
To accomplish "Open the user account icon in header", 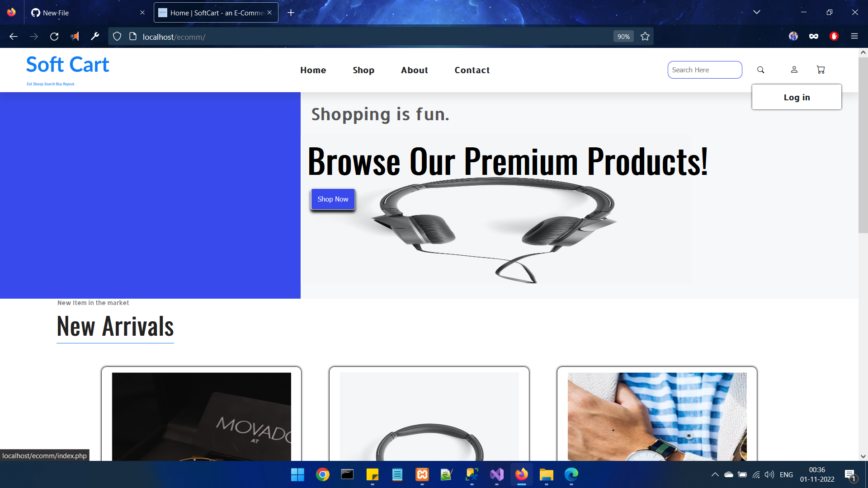I will coord(794,70).
